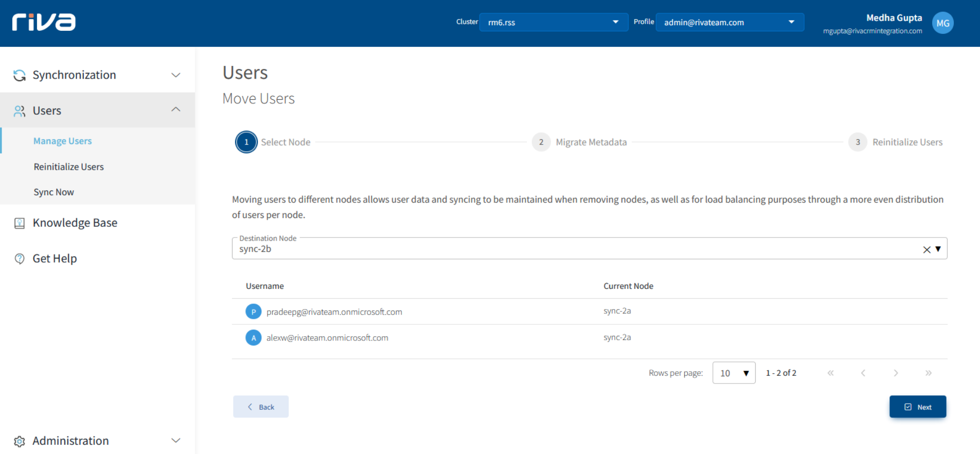The height and width of the screenshot is (454, 980).
Task: Open the Knowledge Base menu item
Action: (x=75, y=223)
